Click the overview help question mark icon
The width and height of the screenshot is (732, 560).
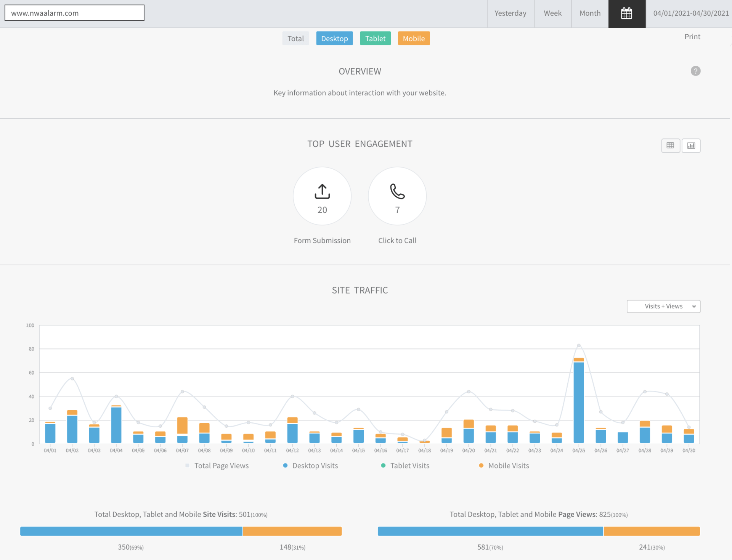click(x=695, y=71)
